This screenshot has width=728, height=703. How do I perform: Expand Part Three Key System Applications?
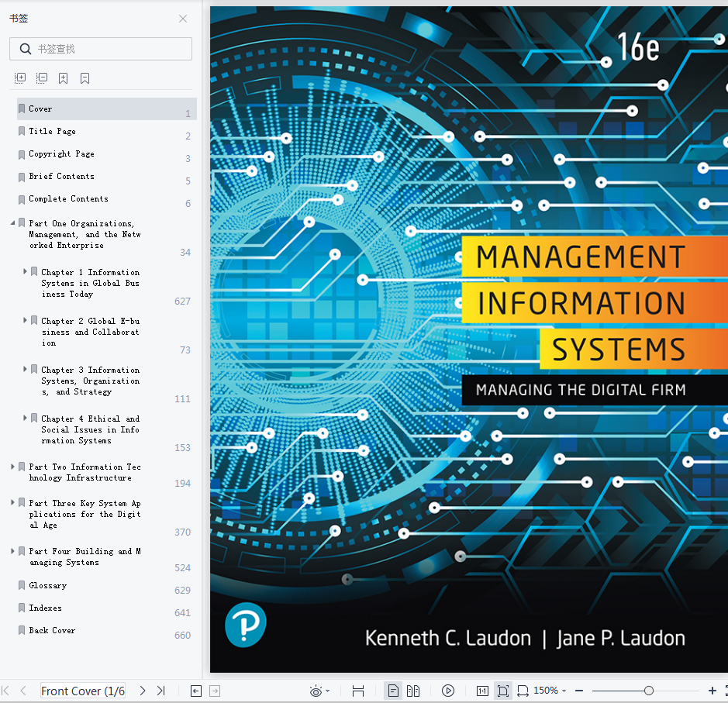pos(13,502)
